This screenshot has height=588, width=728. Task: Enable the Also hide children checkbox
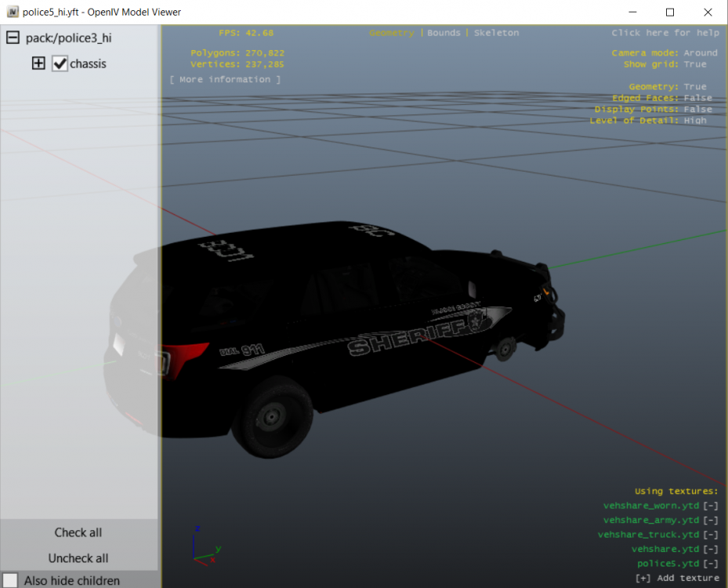9,580
